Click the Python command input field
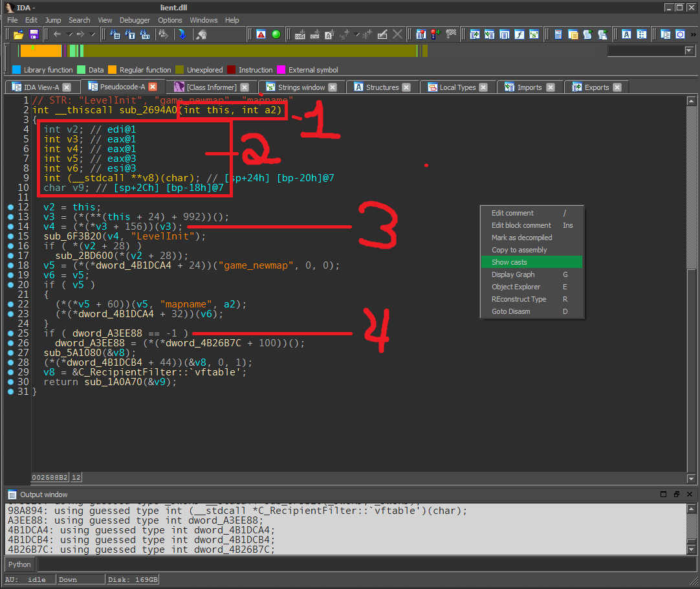 tap(367, 564)
